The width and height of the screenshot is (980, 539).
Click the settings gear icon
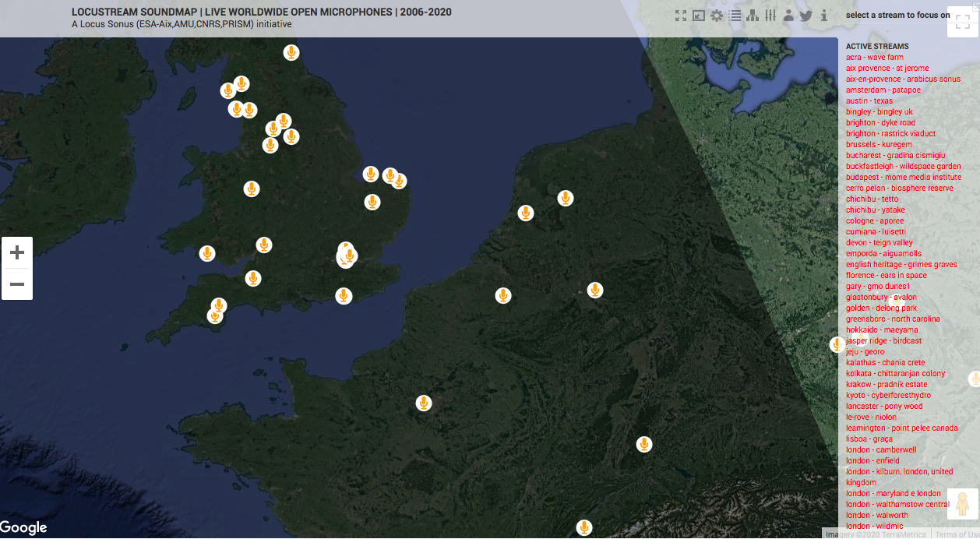pyautogui.click(x=717, y=16)
